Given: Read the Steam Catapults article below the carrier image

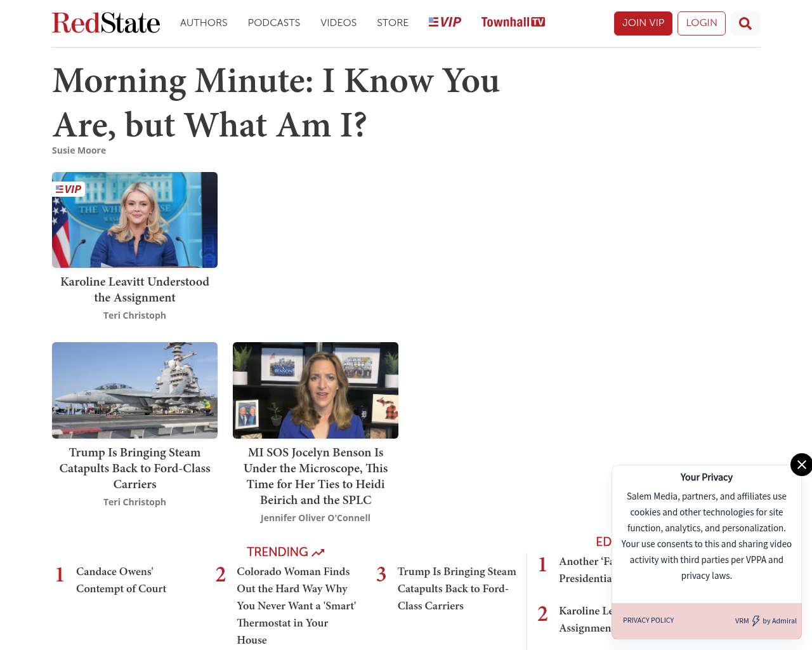Looking at the screenshot, I should [x=134, y=468].
